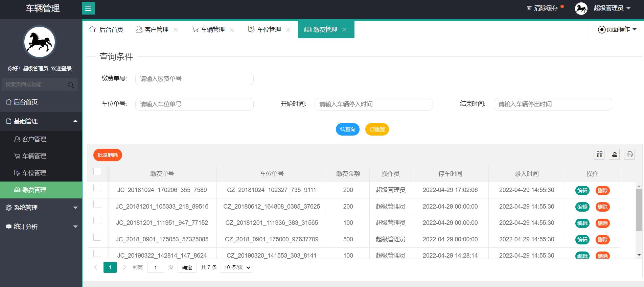Click the table vertical scrollbar thumb
This screenshot has height=287, width=644.
coord(639,210)
